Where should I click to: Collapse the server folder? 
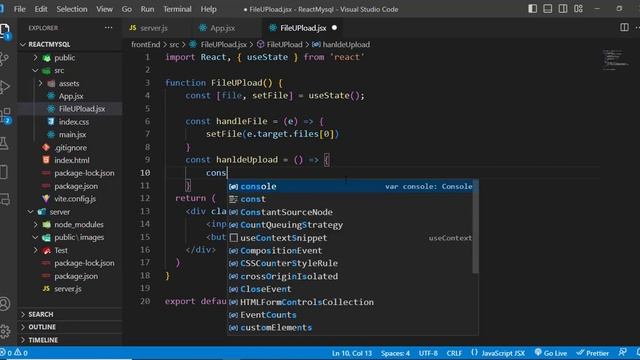point(31,212)
